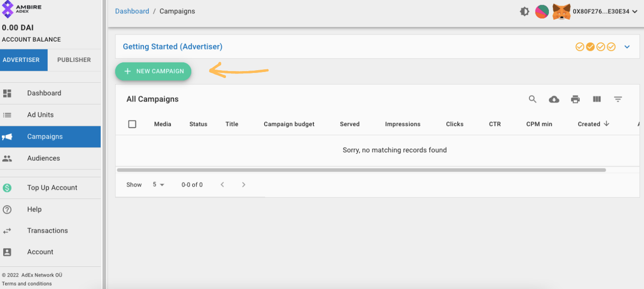Image resolution: width=644 pixels, height=289 pixels.
Task: Click the Audiences people icon
Action: [7, 158]
